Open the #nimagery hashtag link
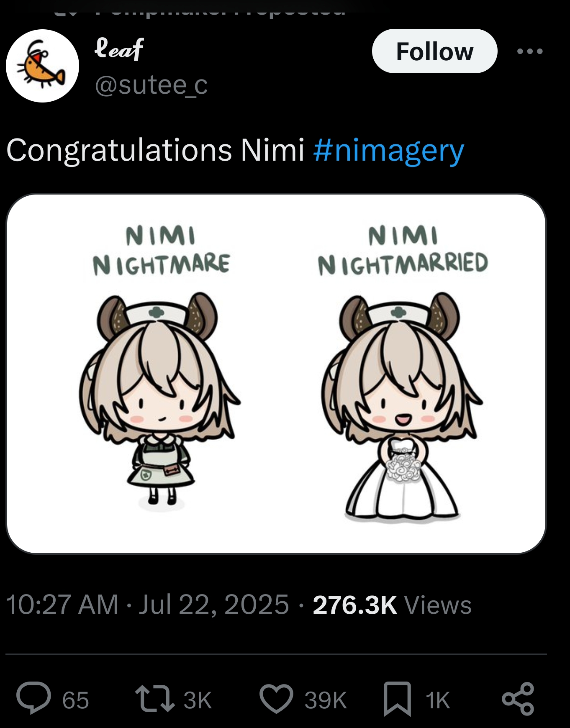570x728 pixels. (x=388, y=150)
